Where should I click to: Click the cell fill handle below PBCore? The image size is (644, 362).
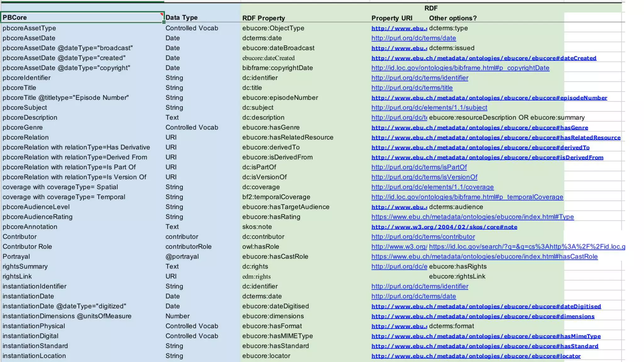tap(164, 22)
